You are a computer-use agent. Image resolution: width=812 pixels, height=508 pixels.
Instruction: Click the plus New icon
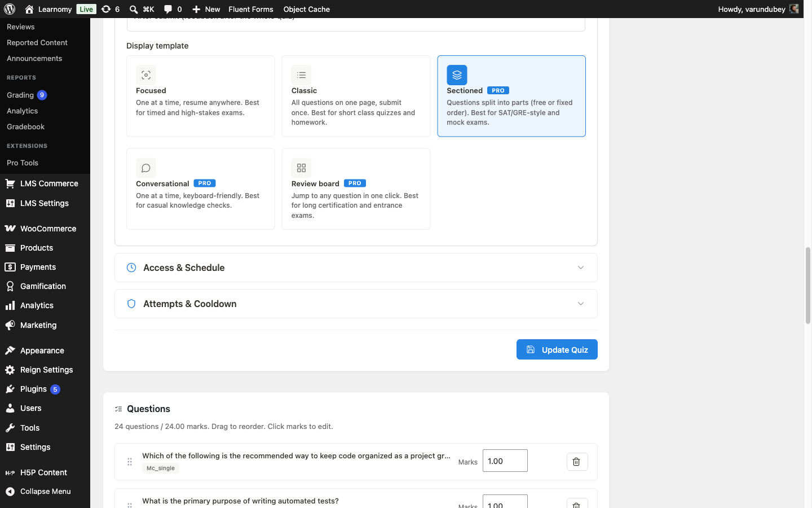[x=196, y=9]
